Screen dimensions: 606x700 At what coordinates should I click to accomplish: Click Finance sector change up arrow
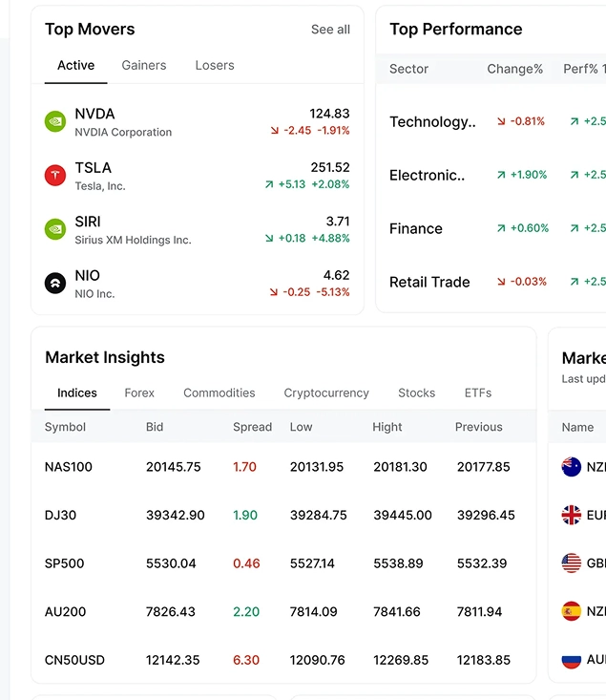[502, 228]
